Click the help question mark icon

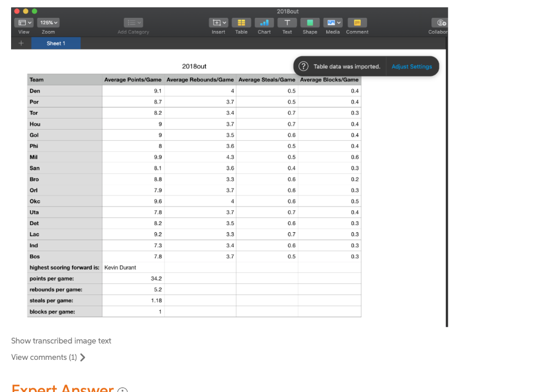[x=303, y=66]
